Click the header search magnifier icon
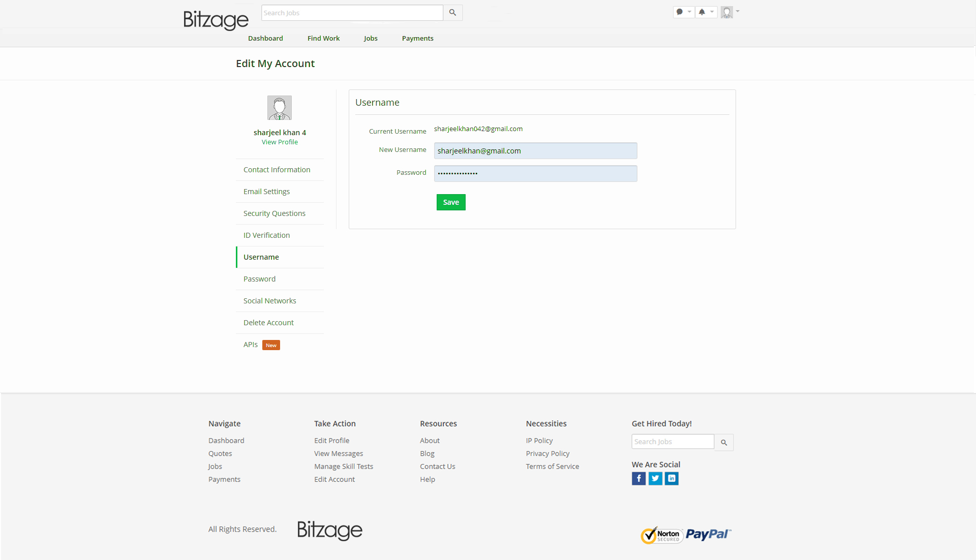The image size is (976, 560). pyautogui.click(x=452, y=13)
